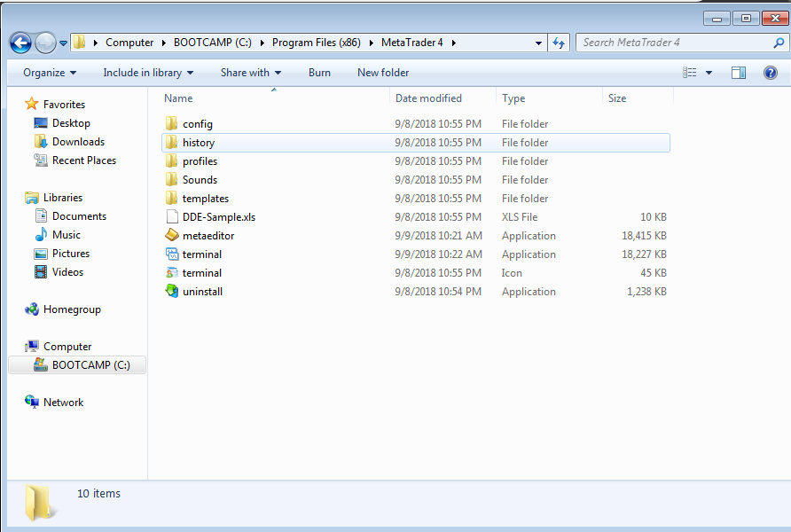Screen dimensions: 791x532
Task: Select the metaeditor application icon
Action: click(172, 235)
